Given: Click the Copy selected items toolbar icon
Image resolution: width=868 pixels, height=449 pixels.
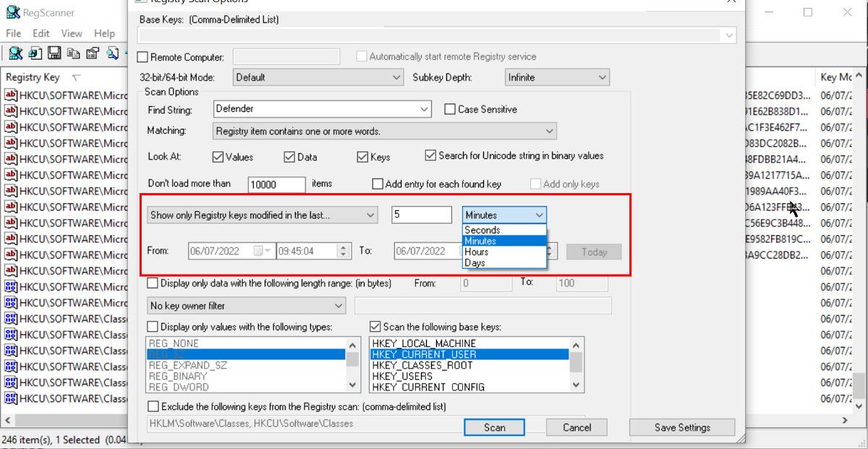Looking at the screenshot, I should click(x=73, y=54).
